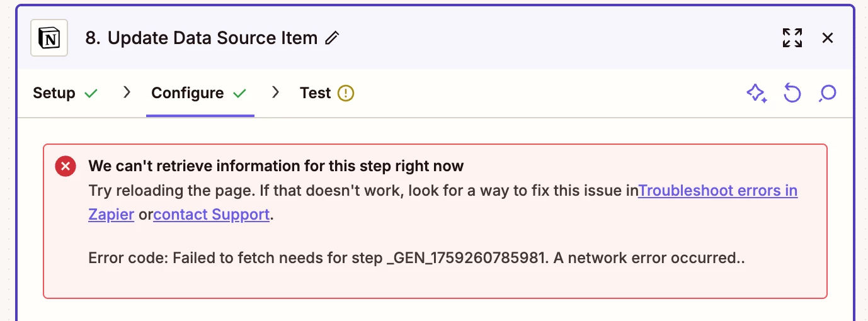Image resolution: width=868 pixels, height=321 pixels.
Task: Click the speech bubble icon in toolbar
Action: [x=827, y=94]
